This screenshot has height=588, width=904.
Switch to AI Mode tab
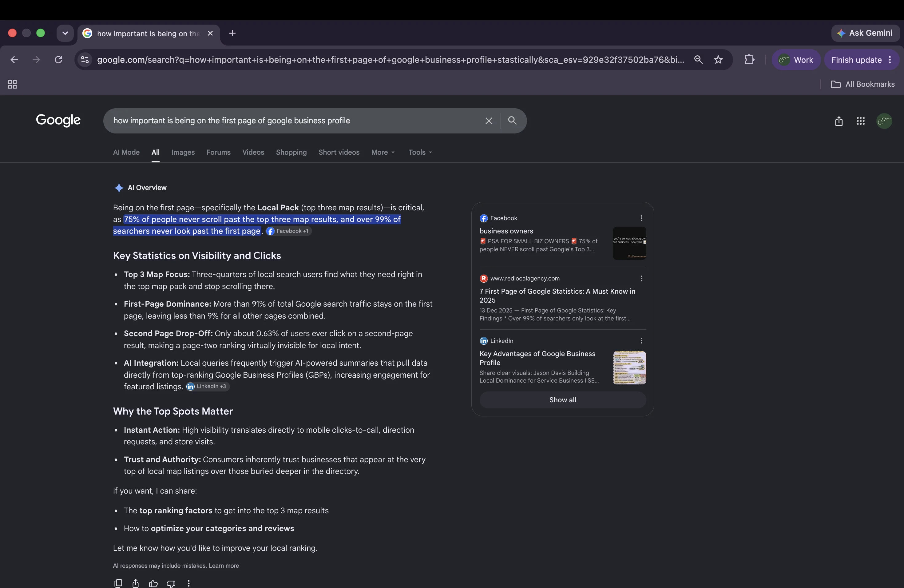126,152
